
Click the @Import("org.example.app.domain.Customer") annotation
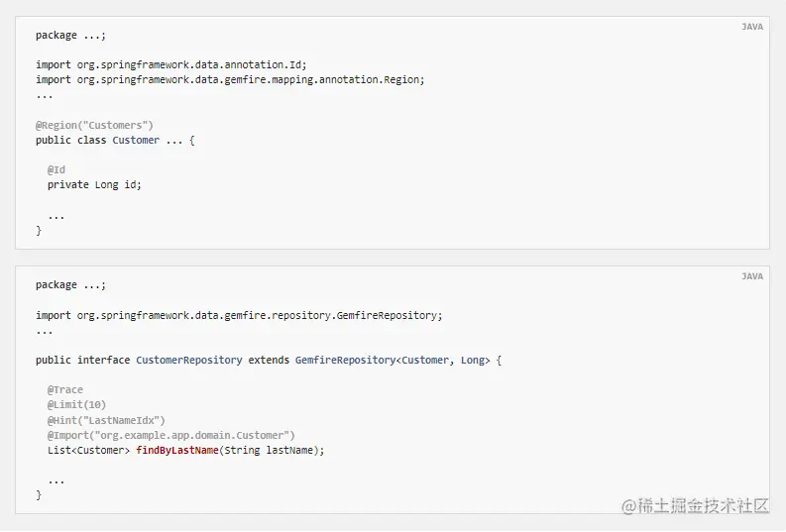170,435
